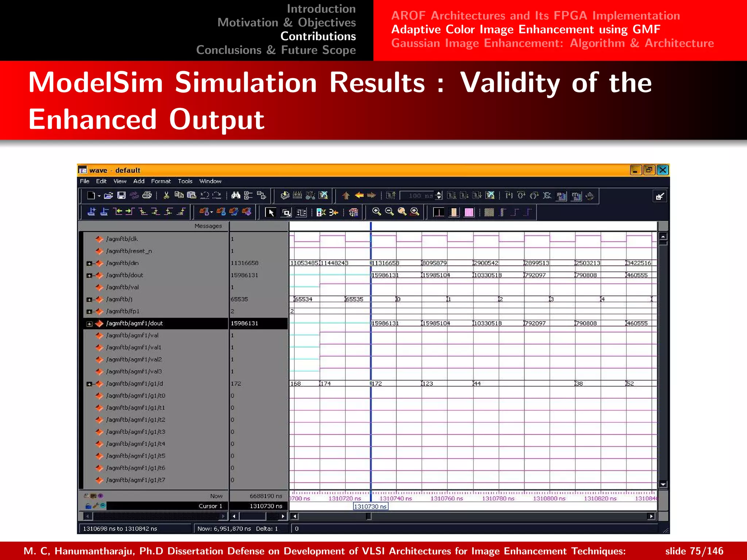Click the 11316658 value of /agmftb/din
The height and width of the screenshot is (560, 747).
coord(244,263)
